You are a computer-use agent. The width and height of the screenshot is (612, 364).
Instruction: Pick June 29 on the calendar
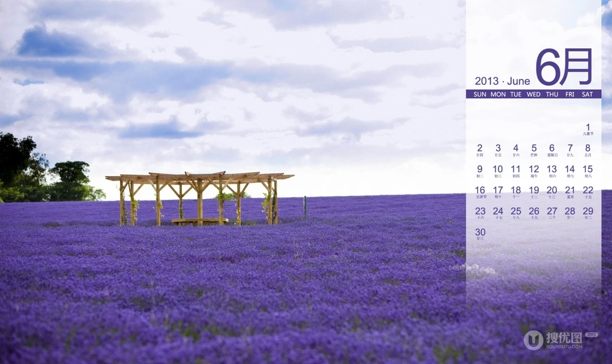[x=588, y=213]
